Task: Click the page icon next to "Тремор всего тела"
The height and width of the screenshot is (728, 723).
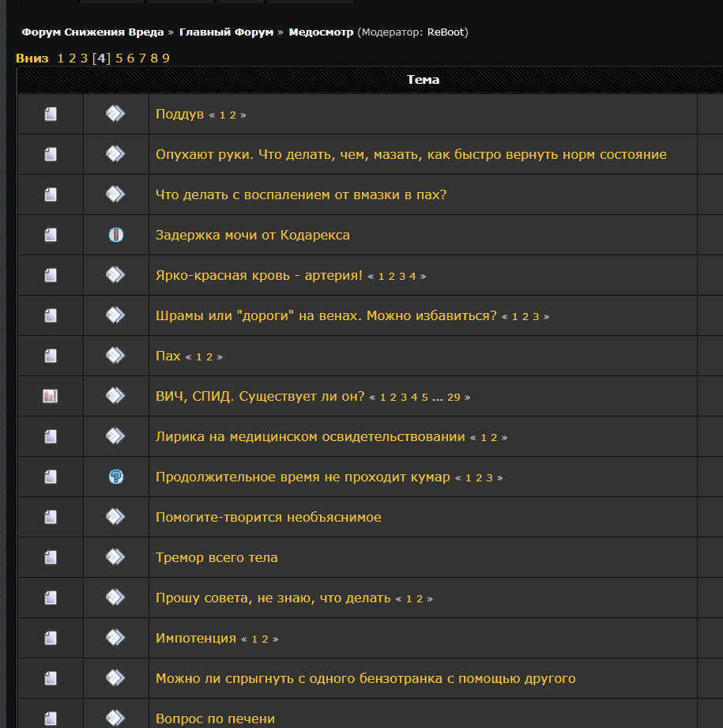Action: click(x=50, y=556)
